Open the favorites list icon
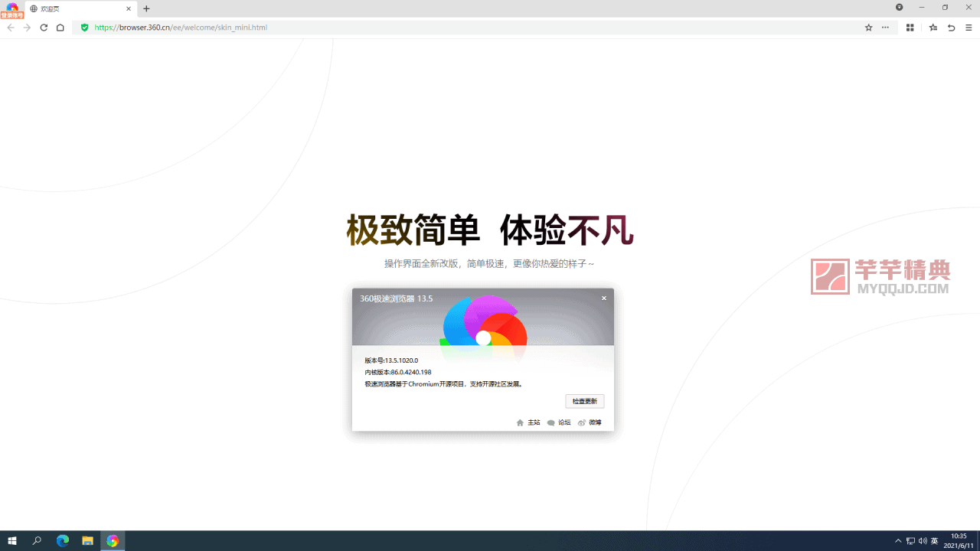Viewport: 980px width, 551px height. point(933,28)
